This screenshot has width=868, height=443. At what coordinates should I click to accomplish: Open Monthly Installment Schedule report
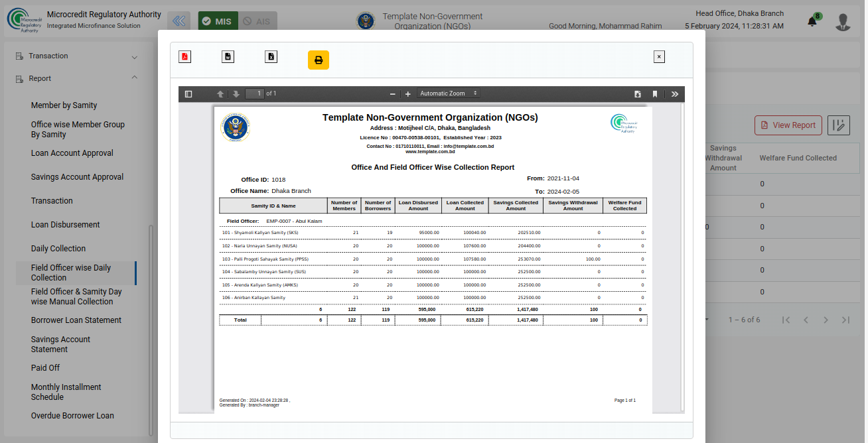tap(66, 392)
